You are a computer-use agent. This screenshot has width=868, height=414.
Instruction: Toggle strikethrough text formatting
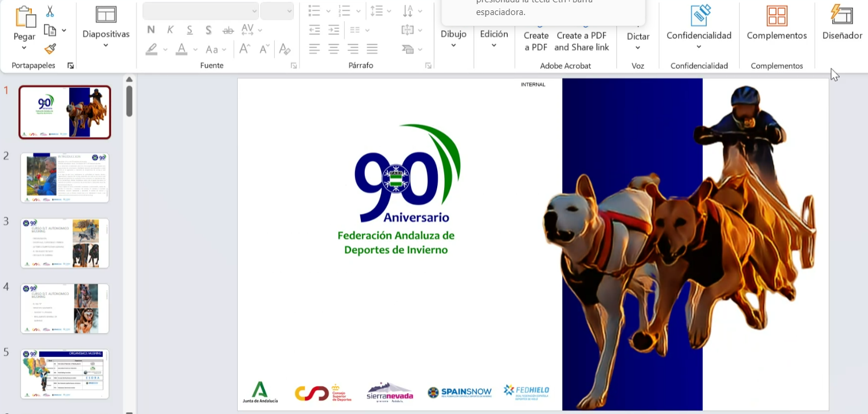click(x=228, y=30)
